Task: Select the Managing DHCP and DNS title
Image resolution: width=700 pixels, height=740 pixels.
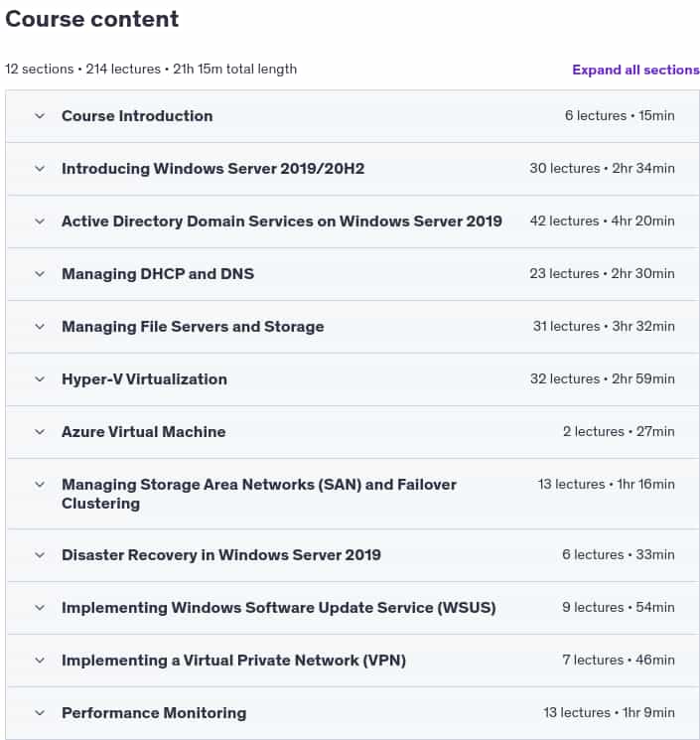Action: click(158, 274)
